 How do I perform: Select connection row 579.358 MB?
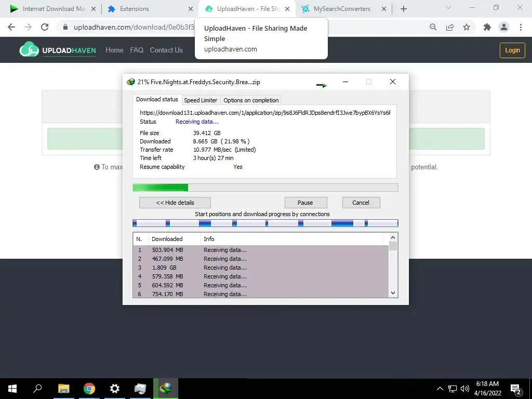261,276
